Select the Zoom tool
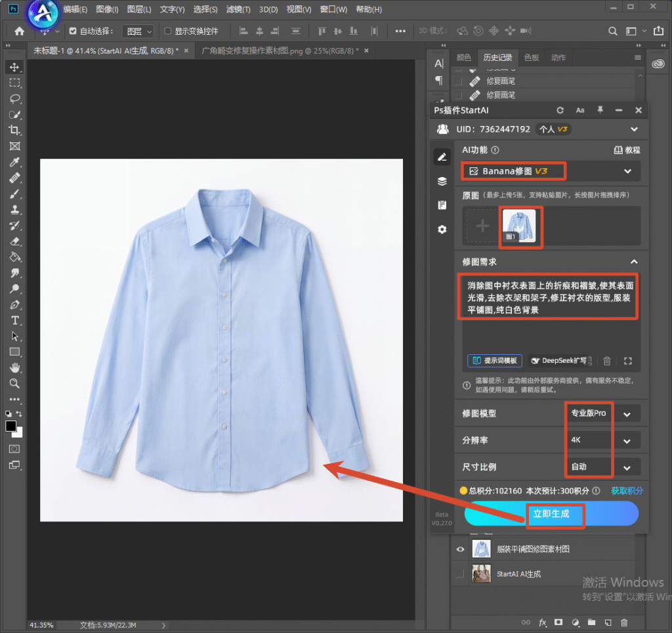This screenshot has height=633, width=672. pos(14,383)
